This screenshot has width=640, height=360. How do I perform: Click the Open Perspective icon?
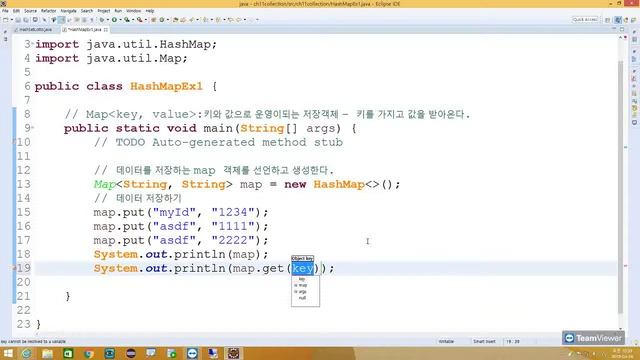607,20
